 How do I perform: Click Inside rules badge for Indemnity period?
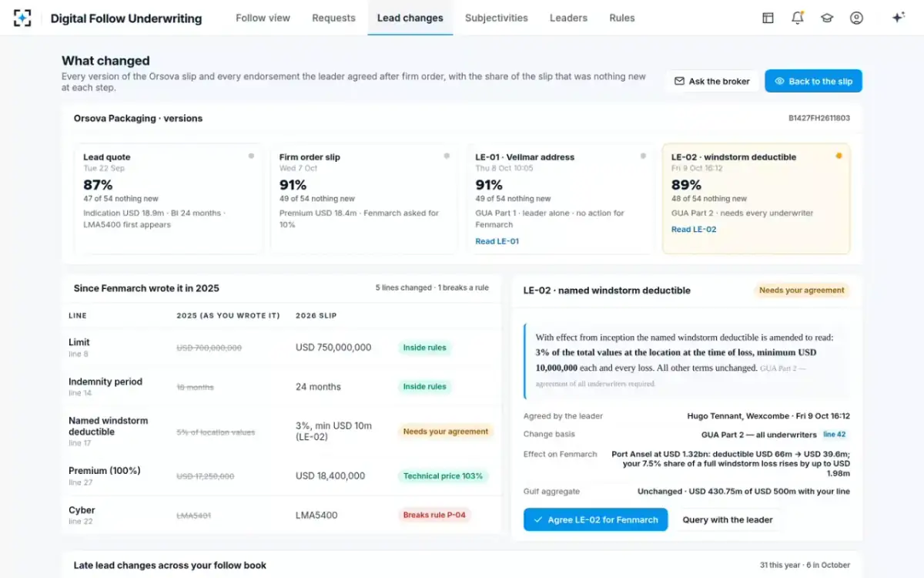click(424, 387)
